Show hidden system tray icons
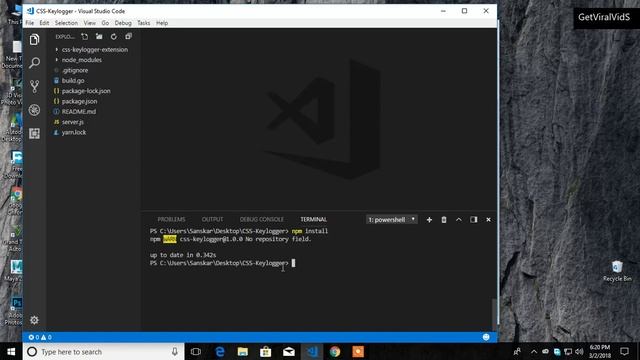The width and height of the screenshot is (640, 360). [534, 351]
